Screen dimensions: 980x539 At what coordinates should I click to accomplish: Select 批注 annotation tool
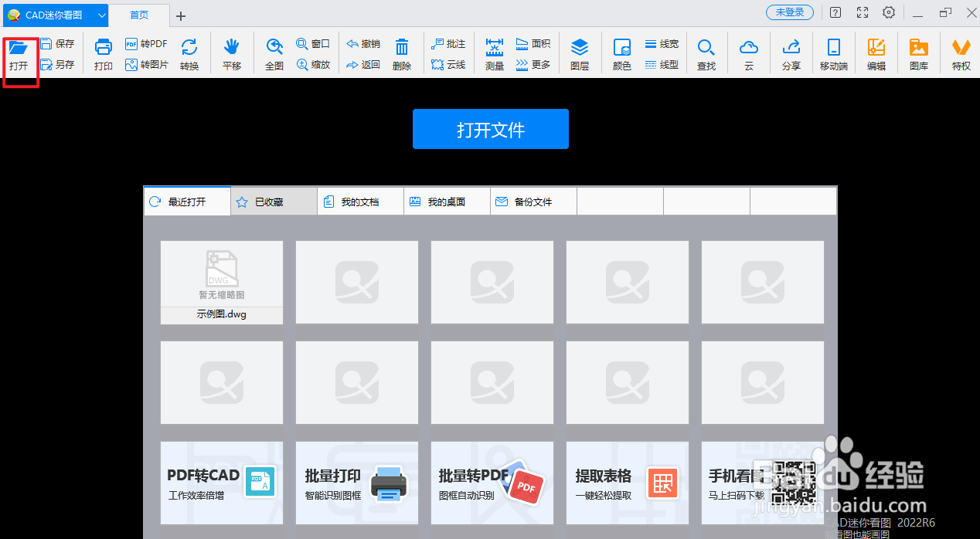pyautogui.click(x=448, y=44)
